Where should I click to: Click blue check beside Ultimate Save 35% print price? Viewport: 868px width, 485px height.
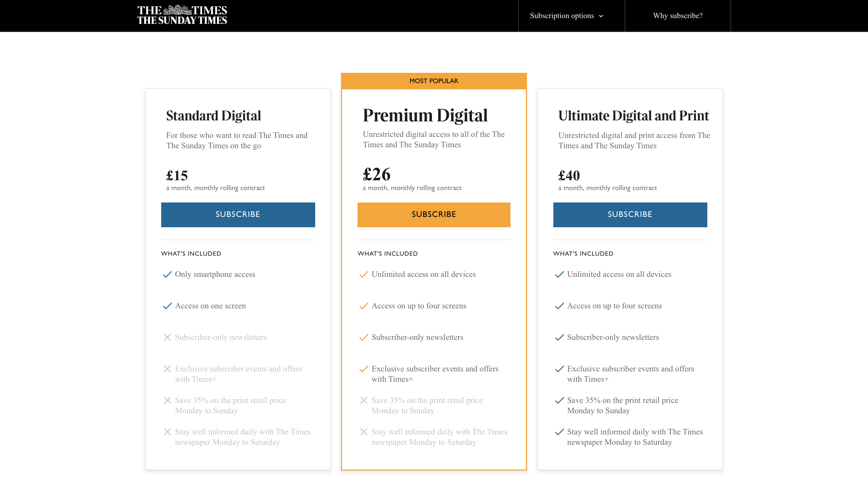(x=559, y=401)
